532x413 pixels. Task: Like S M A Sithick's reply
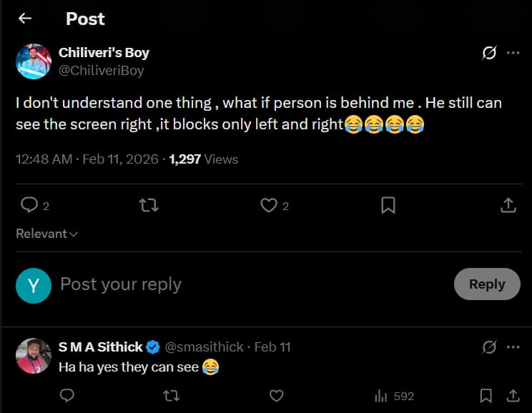click(276, 395)
